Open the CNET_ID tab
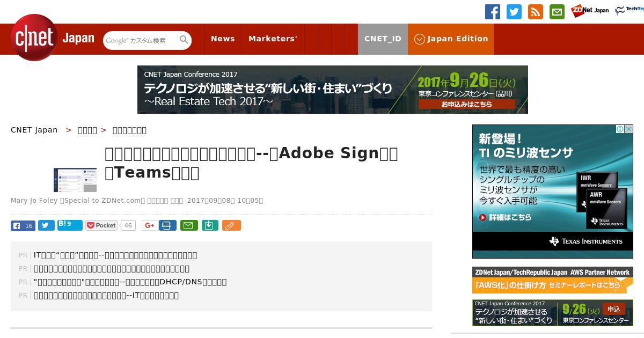The height and width of the screenshot is (338, 644). click(x=383, y=39)
